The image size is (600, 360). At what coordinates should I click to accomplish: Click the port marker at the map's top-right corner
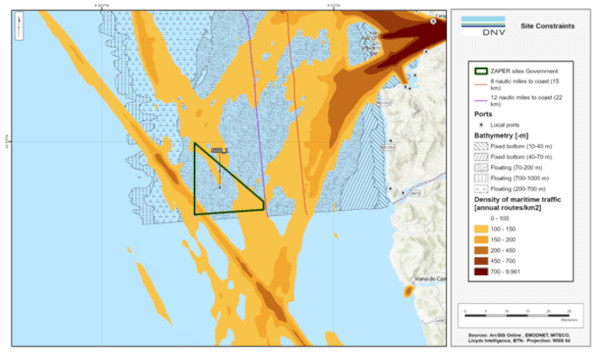pyautogui.click(x=433, y=21)
